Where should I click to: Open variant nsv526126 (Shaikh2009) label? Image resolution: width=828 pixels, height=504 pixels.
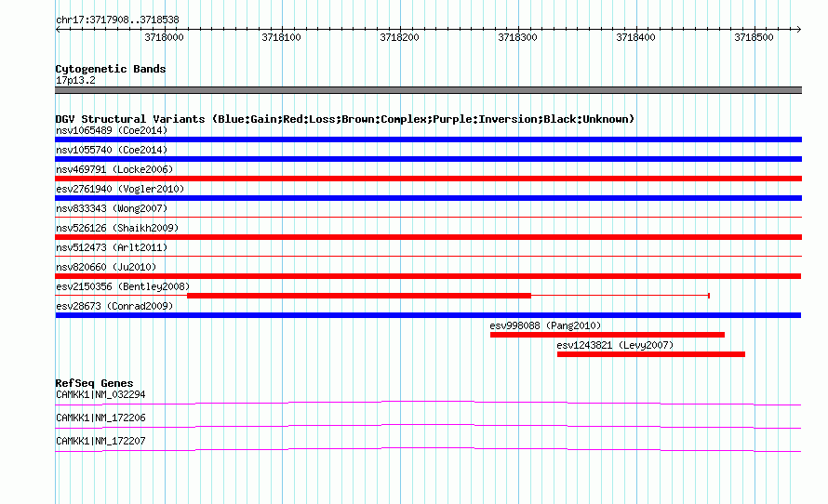coord(117,228)
